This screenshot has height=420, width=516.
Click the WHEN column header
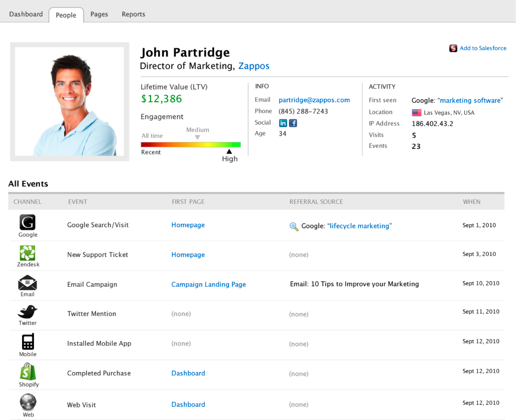(471, 202)
